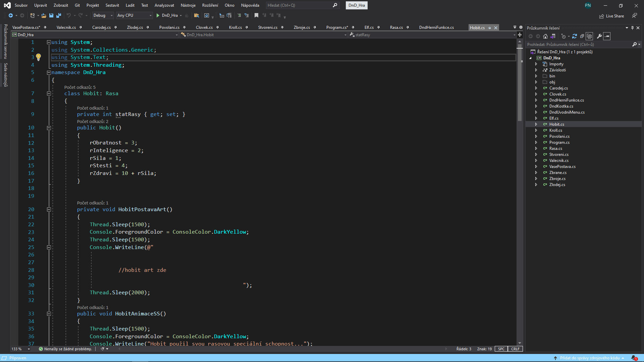
Task: Click the Live Share button
Action: [611, 16]
